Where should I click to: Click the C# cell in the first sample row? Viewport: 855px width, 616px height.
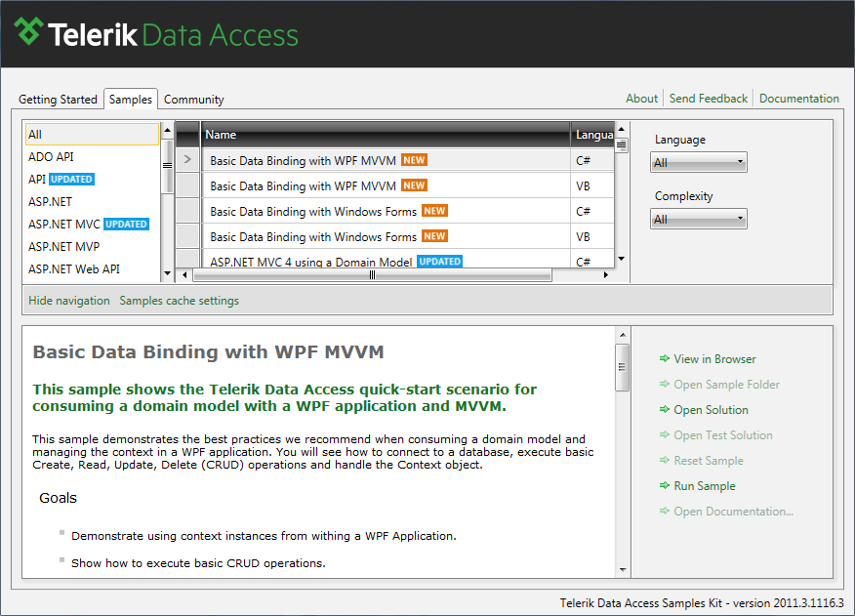click(592, 160)
